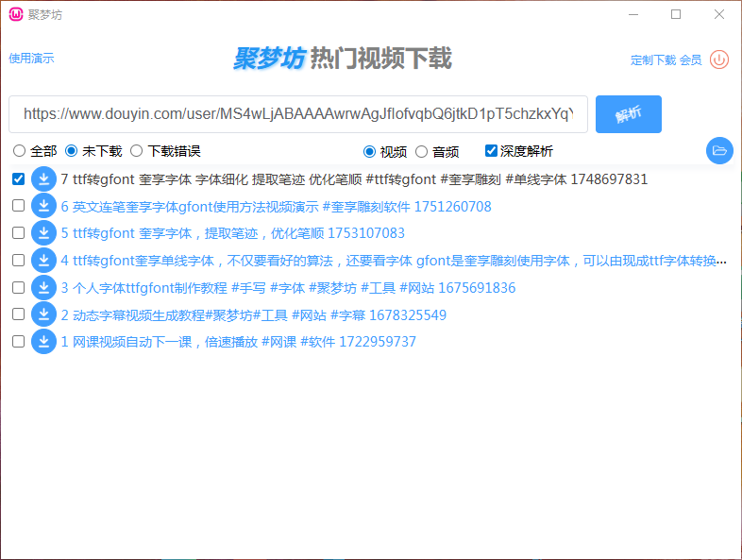The height and width of the screenshot is (560, 742).
Task: Click the download icon for video 1
Action: click(43, 341)
